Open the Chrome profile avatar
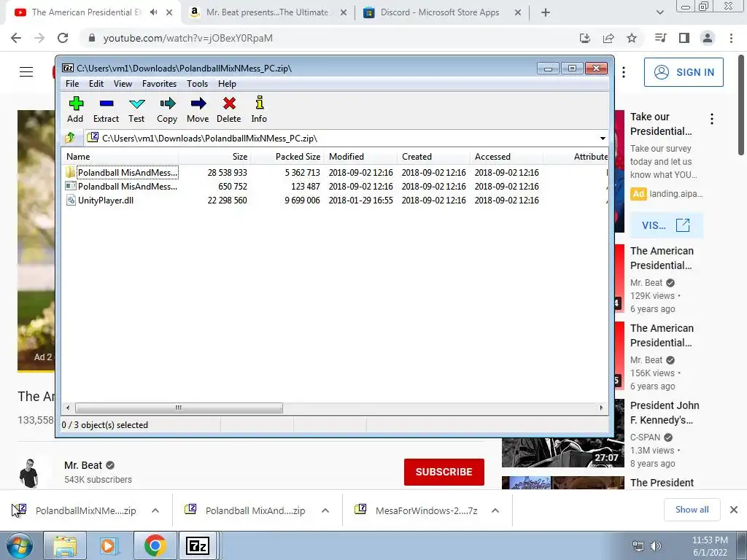Screen dimensions: 747x560 [708, 38]
